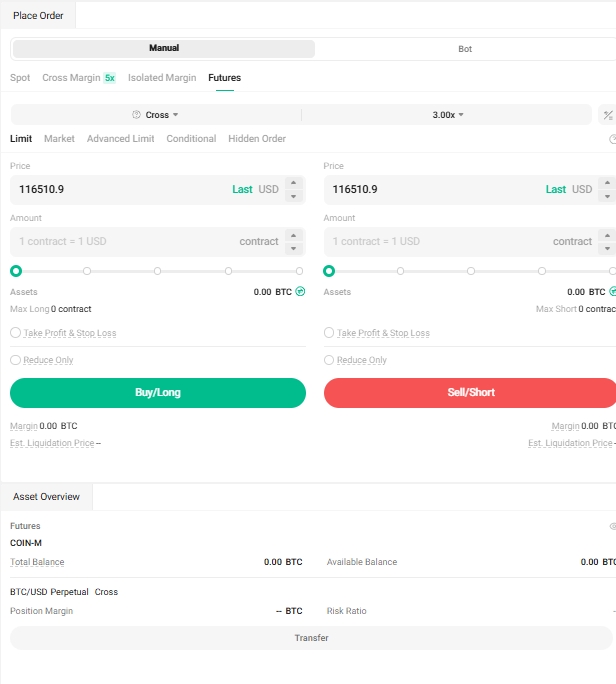Screen dimensions: 616x684
Task: Select the Advanced Limit order type tab
Action: point(120,139)
